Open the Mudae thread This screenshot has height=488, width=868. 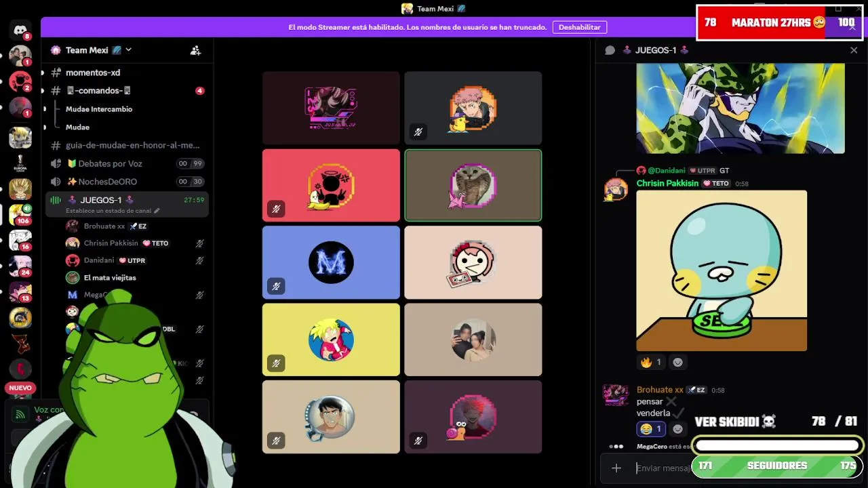pos(77,127)
